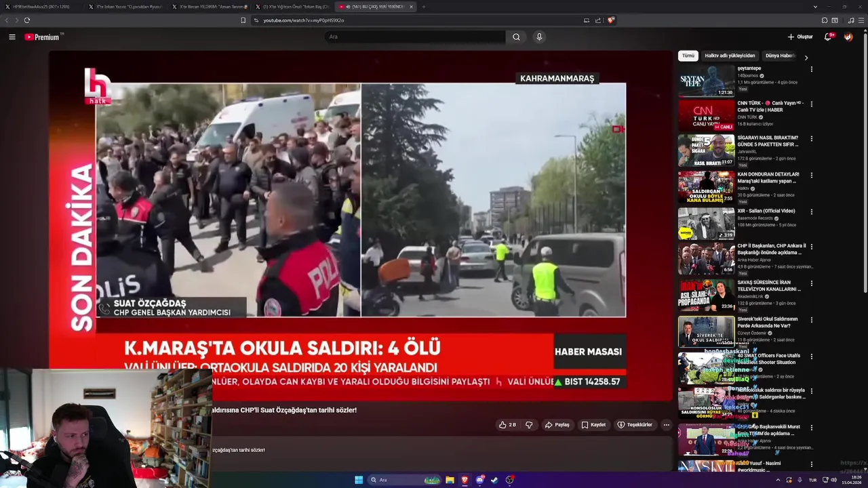Open Siverek'teki Okul Saldırısının video title
The width and height of the screenshot is (868, 488).
point(768,322)
